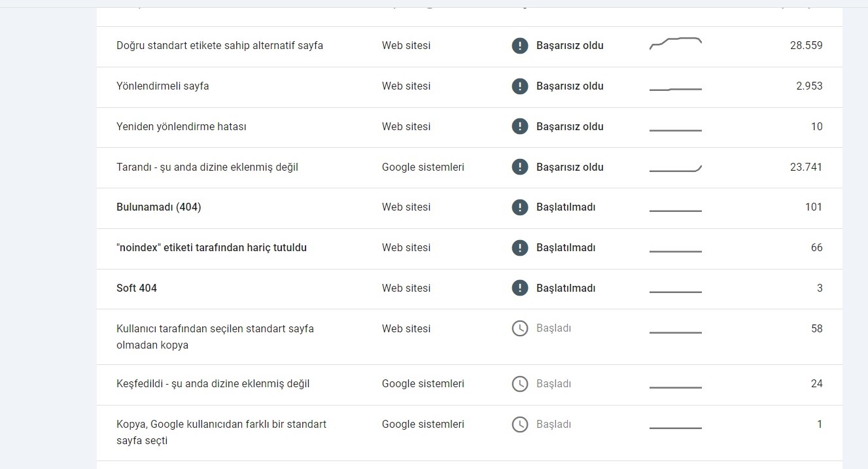Click clock icon in Kullanıcı tarafından seçilen row
Viewport: 868px width, 469px height.
[x=519, y=328]
